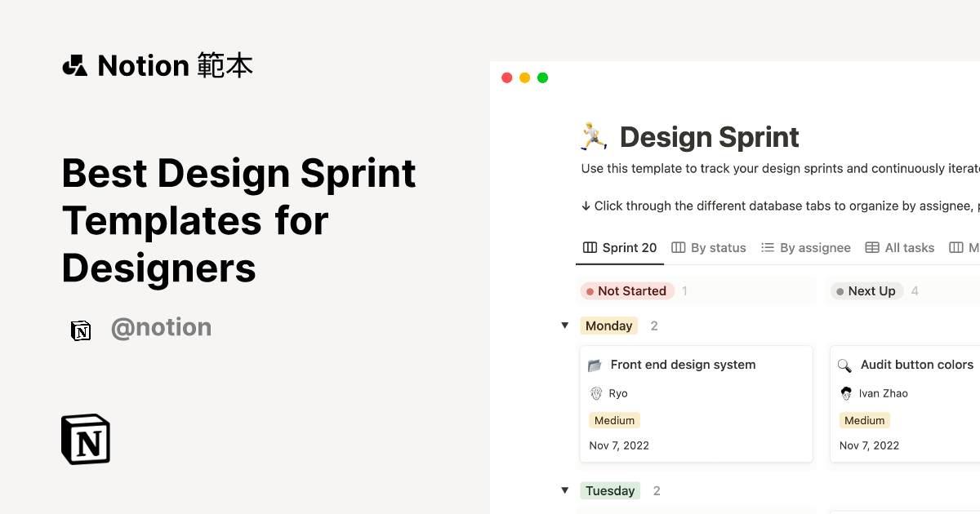Click the small Notion avatar beside @notion
The image size is (980, 514).
click(81, 330)
